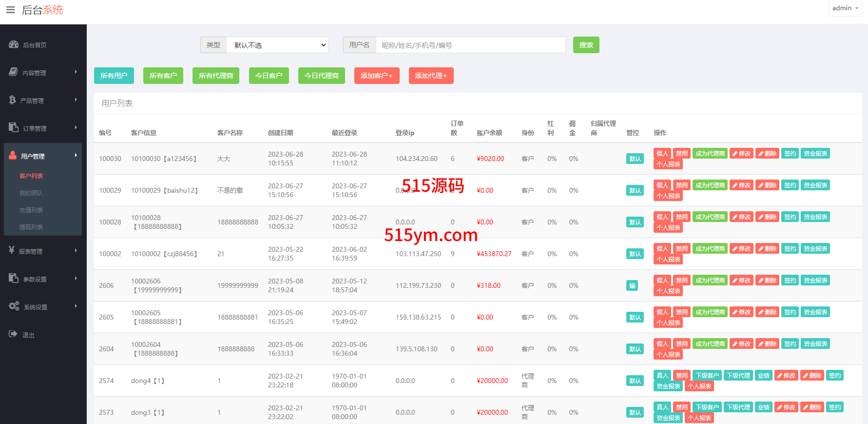Viewport: 868px width, 424px height.
Task: Click the 系统设置 gears icon in the sidebar
Action: pyautogui.click(x=14, y=306)
